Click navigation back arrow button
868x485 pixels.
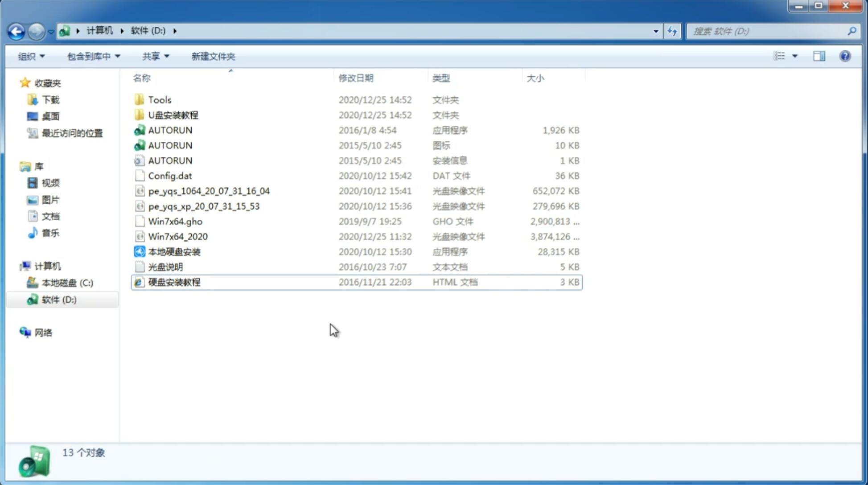tap(16, 30)
